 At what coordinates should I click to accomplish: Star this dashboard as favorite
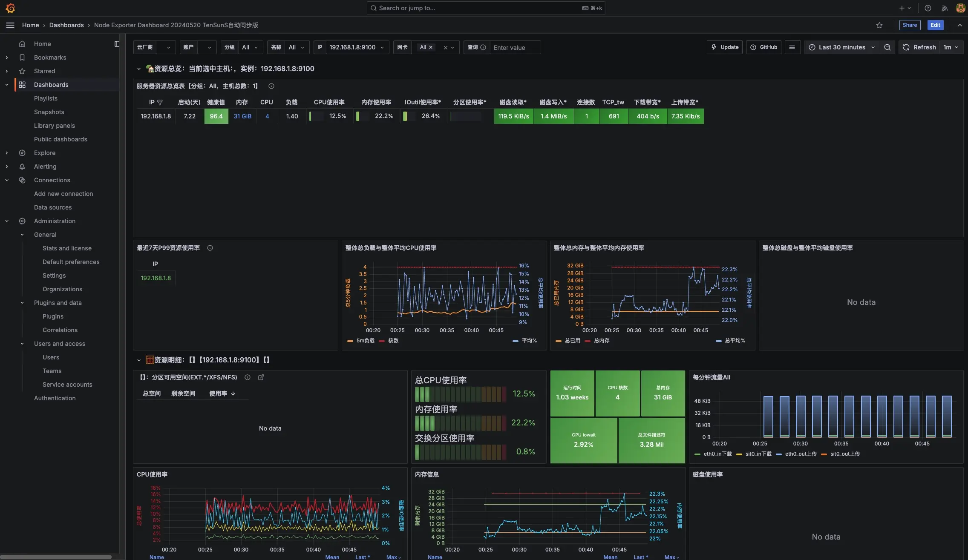coord(879,25)
